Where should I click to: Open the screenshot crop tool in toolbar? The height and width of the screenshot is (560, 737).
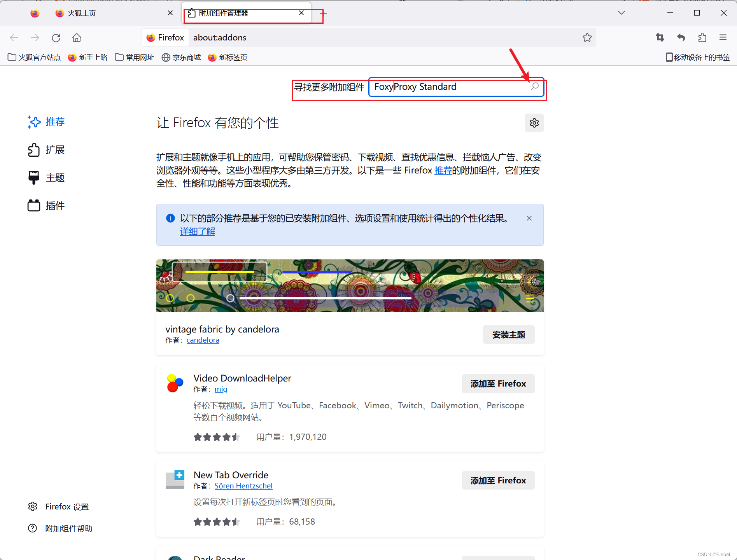(x=660, y=38)
